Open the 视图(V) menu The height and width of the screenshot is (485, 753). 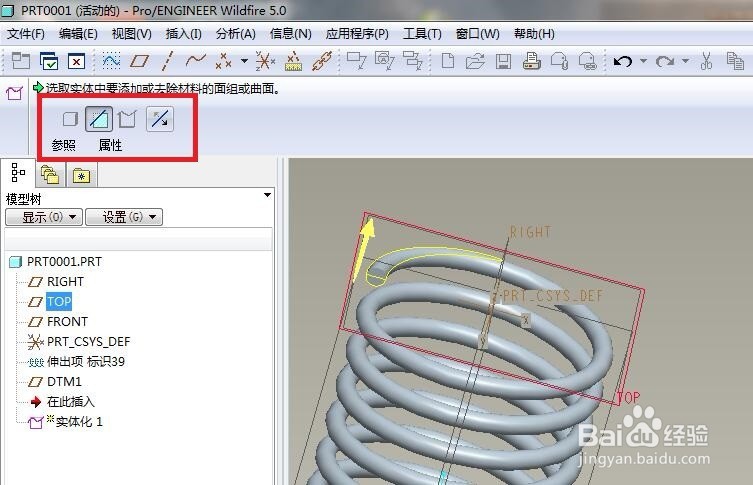[x=132, y=34]
